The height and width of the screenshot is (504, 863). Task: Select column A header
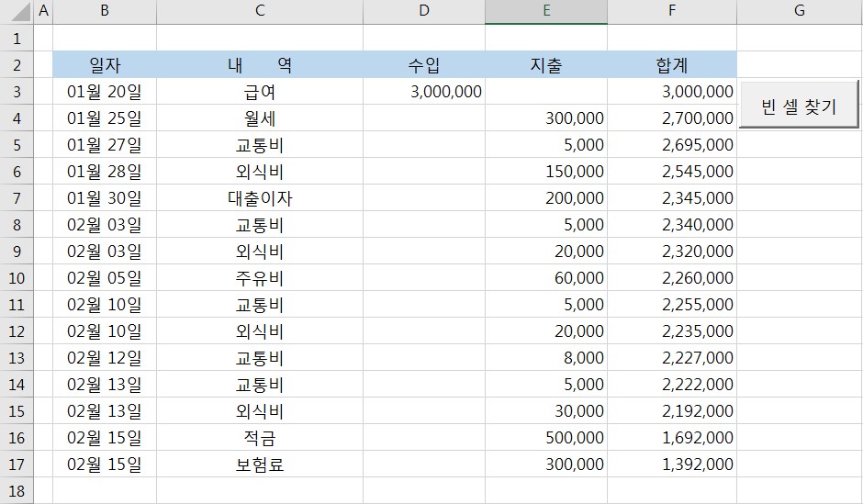click(x=43, y=11)
